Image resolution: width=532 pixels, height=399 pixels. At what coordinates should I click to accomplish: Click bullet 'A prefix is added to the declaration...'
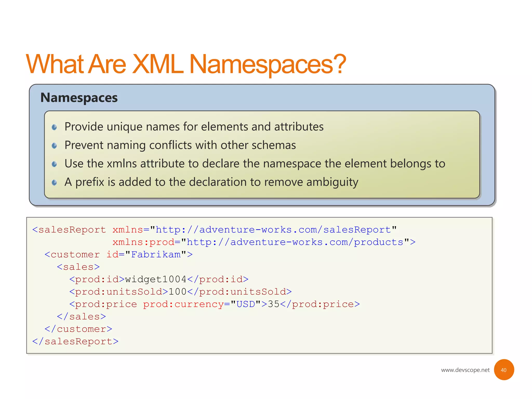(x=211, y=182)
